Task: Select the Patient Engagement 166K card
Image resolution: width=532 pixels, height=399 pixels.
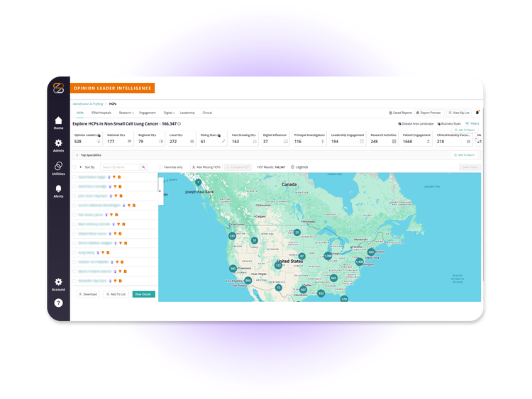Action: coord(416,139)
